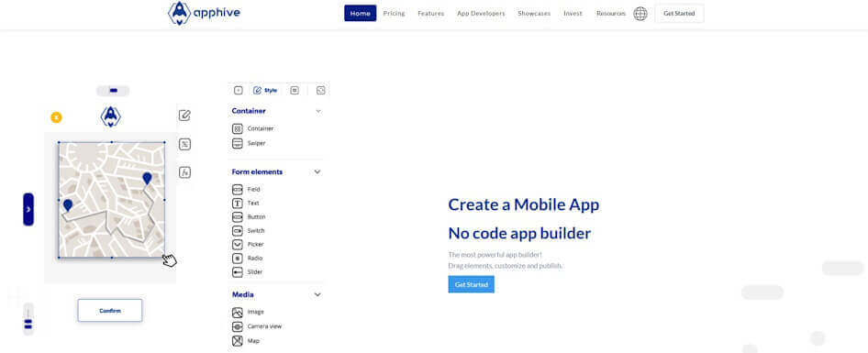Add the Camera view media icon

click(x=238, y=326)
